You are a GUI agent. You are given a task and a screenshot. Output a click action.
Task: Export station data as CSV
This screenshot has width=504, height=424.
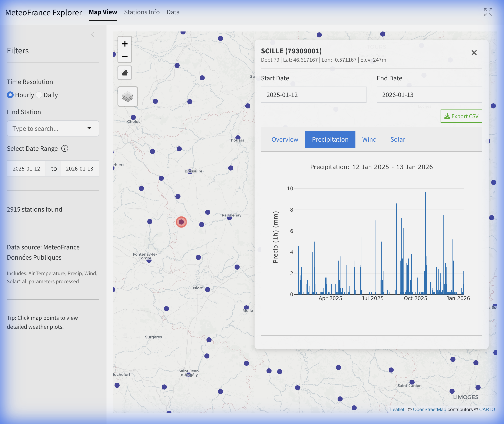[461, 116]
